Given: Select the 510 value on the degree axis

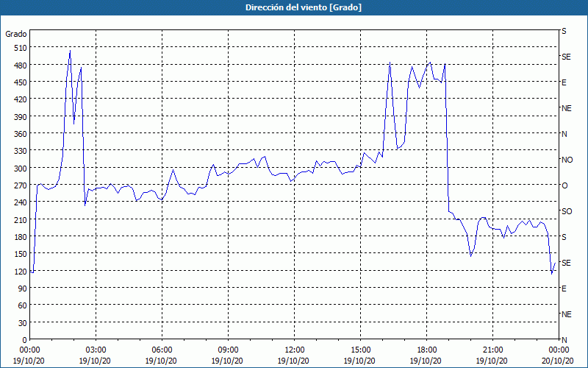Looking at the screenshot, I should coord(21,48).
